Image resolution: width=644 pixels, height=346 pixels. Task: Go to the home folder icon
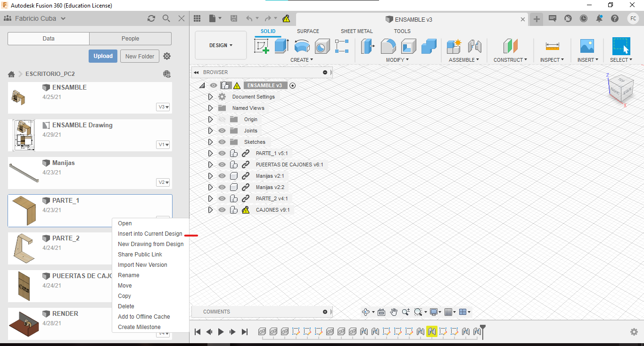[x=11, y=74]
